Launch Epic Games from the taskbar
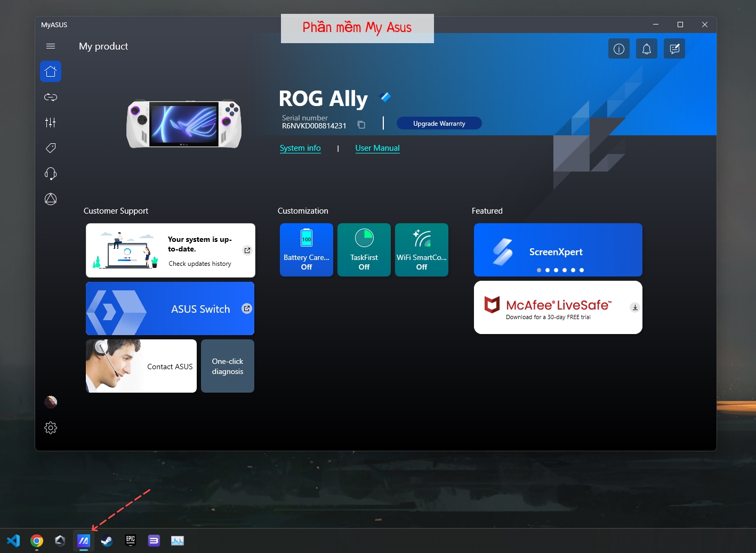Image resolution: width=756 pixels, height=553 pixels. [131, 541]
